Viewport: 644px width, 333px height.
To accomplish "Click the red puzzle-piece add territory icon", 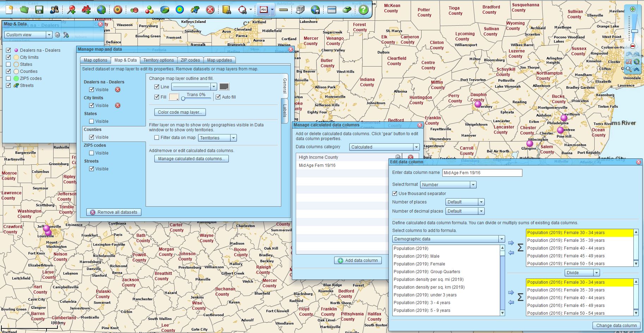I will (86, 10).
